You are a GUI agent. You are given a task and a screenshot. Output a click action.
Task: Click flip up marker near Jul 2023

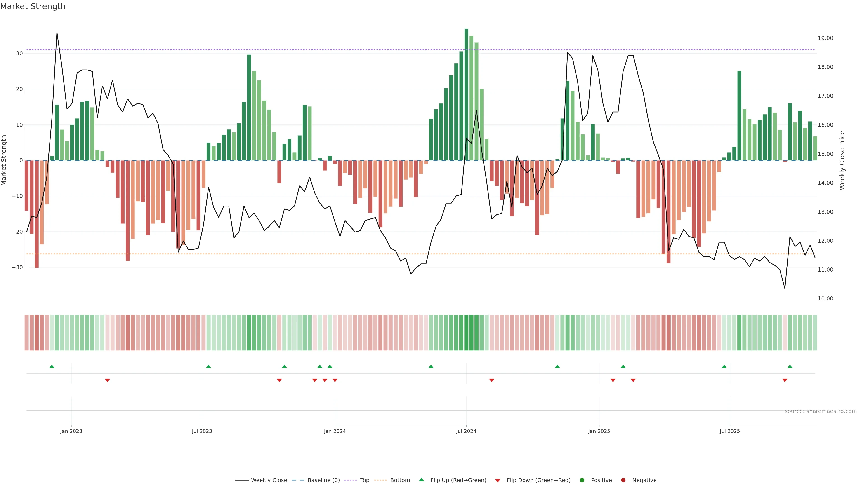(x=209, y=366)
